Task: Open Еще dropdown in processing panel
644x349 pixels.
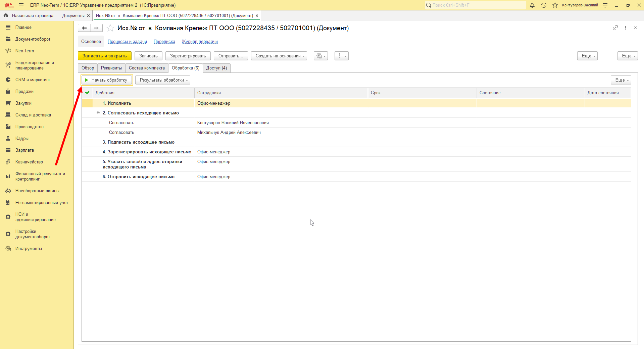Action: coord(621,80)
